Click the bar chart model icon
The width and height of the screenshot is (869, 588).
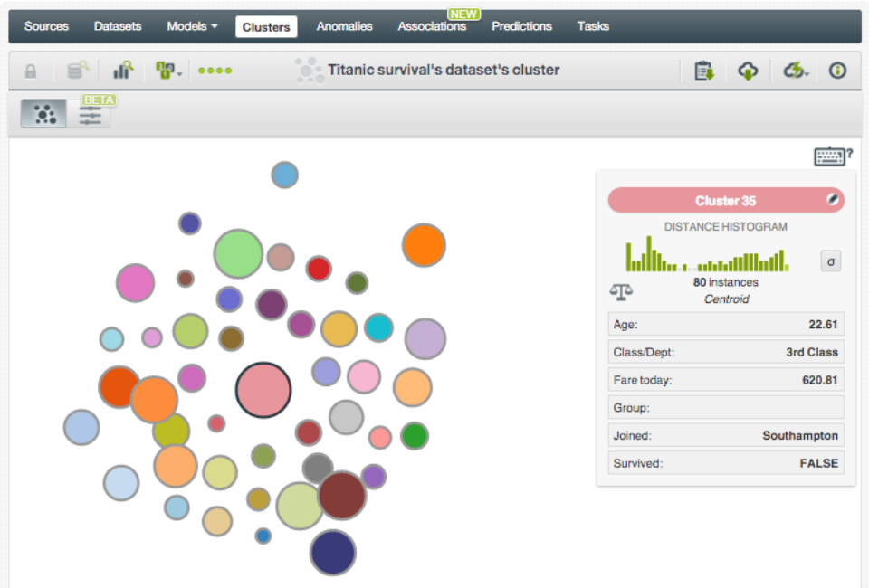click(x=123, y=71)
